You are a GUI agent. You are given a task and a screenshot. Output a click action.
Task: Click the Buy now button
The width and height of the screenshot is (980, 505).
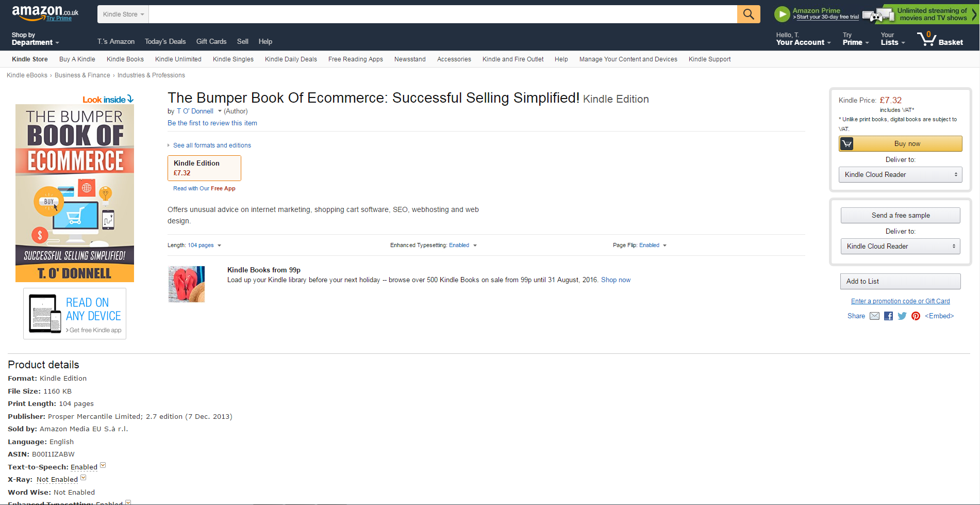coord(900,143)
